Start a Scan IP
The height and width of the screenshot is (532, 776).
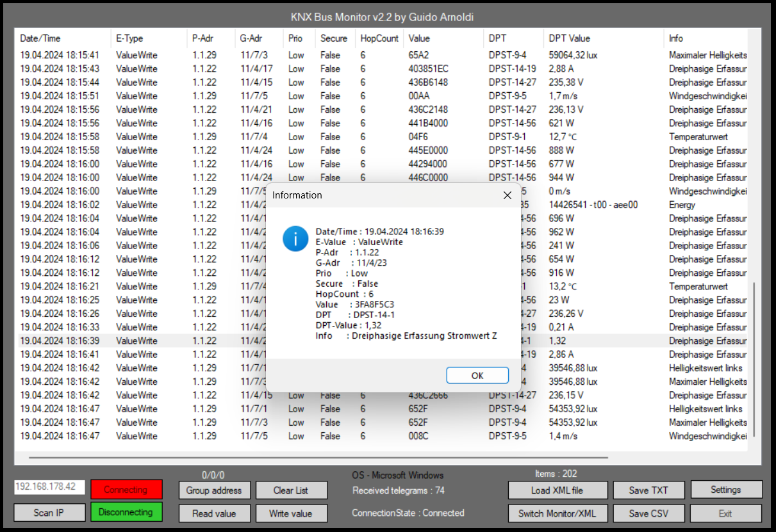click(x=49, y=512)
